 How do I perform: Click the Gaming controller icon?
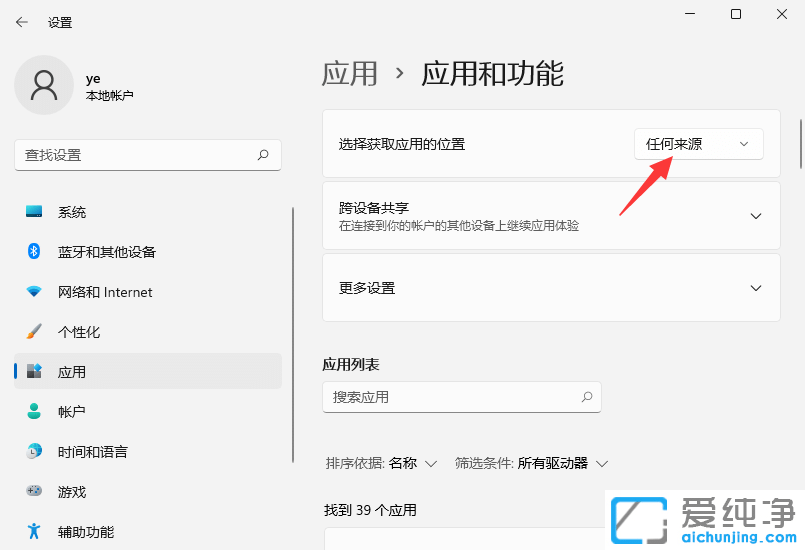pos(34,492)
